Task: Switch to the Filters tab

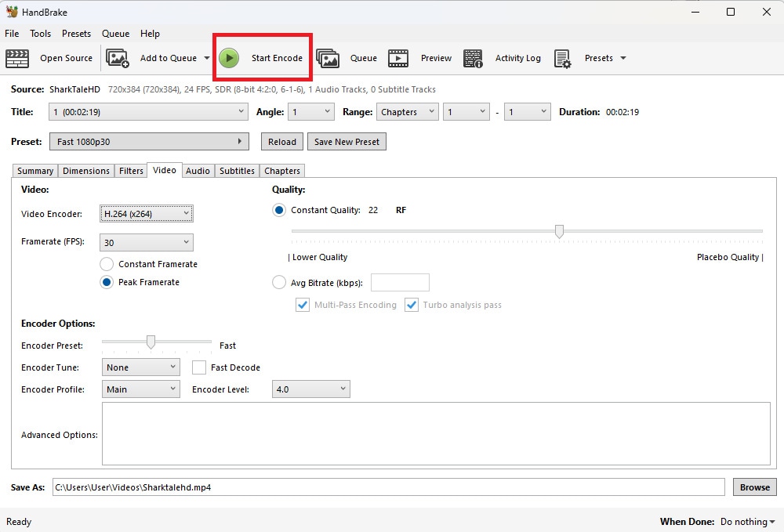Action: pos(131,171)
